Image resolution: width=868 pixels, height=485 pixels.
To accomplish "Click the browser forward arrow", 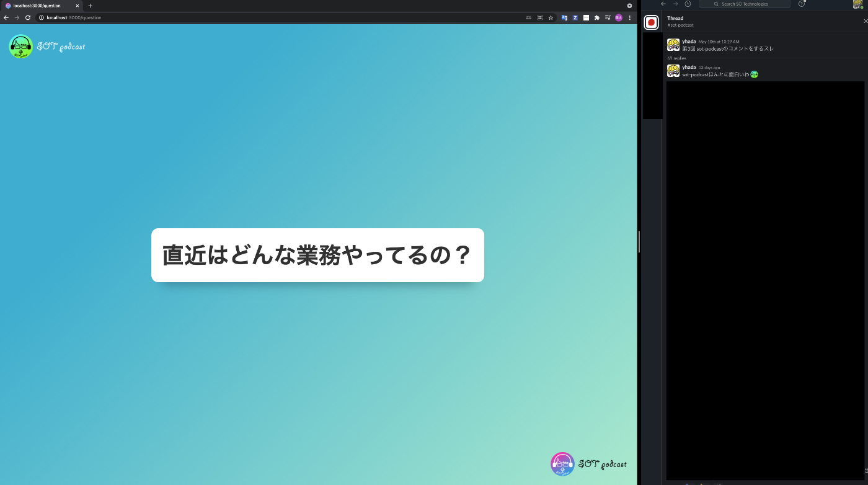I will (x=17, y=17).
